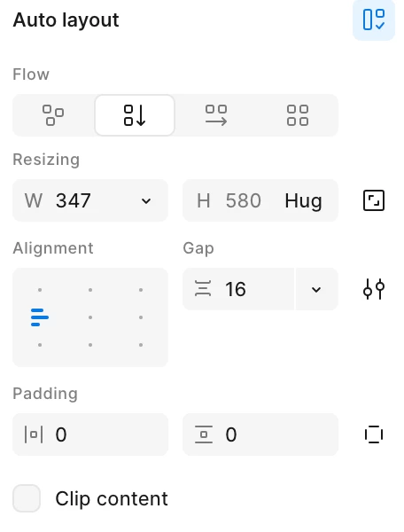Open the height Hug resizing option
Image resolution: width=404 pixels, height=532 pixels.
303,200
